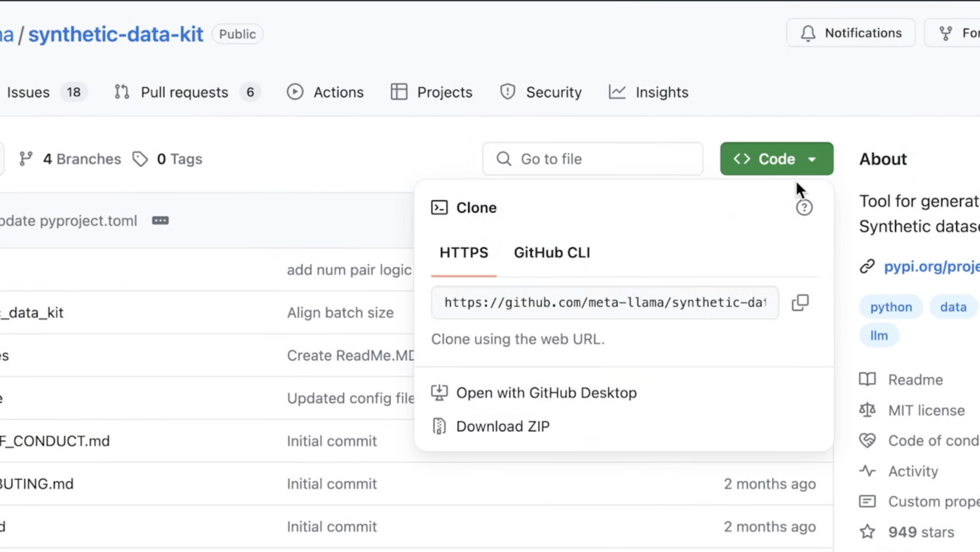This screenshot has height=552, width=980.
Task: Choose Download ZIP option
Action: (503, 427)
